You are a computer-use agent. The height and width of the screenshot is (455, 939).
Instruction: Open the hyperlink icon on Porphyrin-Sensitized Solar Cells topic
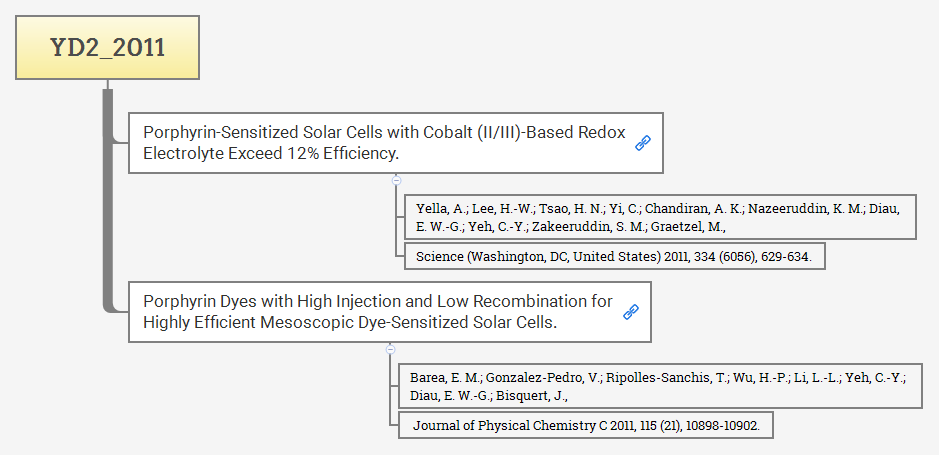click(x=643, y=143)
